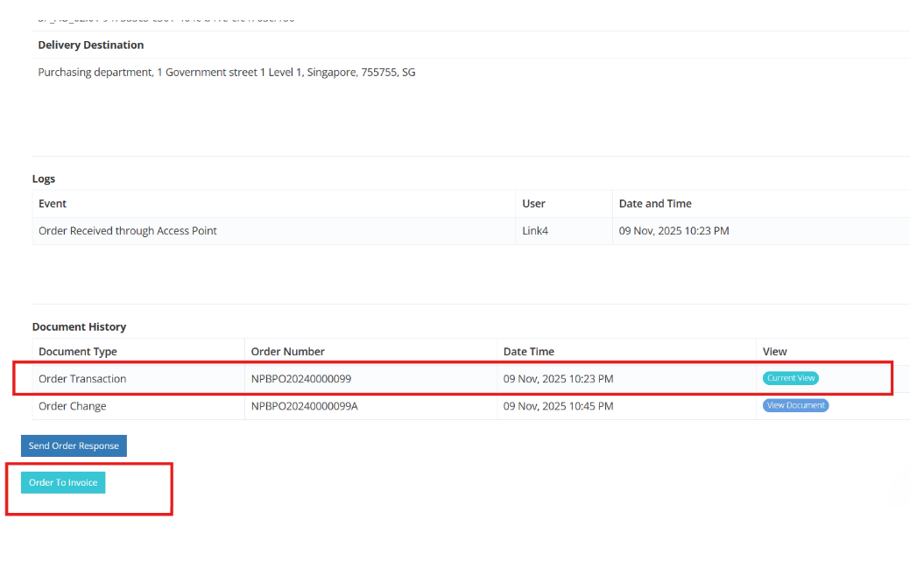Select the Order Transaction 10:23 PM date cell
924x575 pixels.
(558, 379)
